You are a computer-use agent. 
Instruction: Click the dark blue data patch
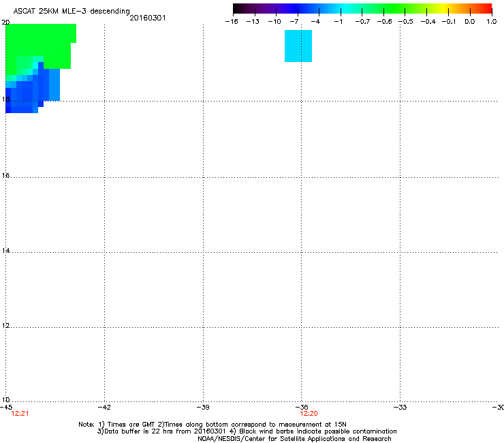(27, 93)
